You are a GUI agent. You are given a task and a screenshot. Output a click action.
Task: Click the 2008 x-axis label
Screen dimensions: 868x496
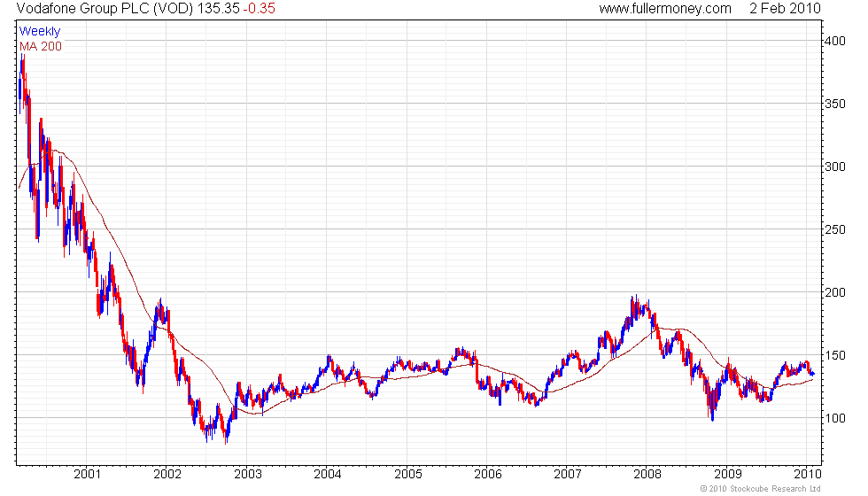point(647,474)
